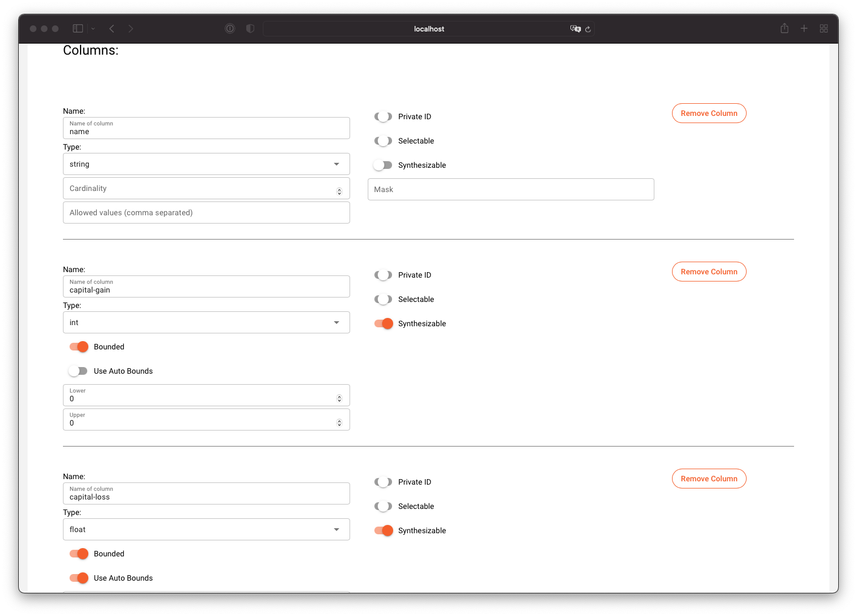The width and height of the screenshot is (857, 616).
Task: Remove the name column
Action: click(708, 113)
